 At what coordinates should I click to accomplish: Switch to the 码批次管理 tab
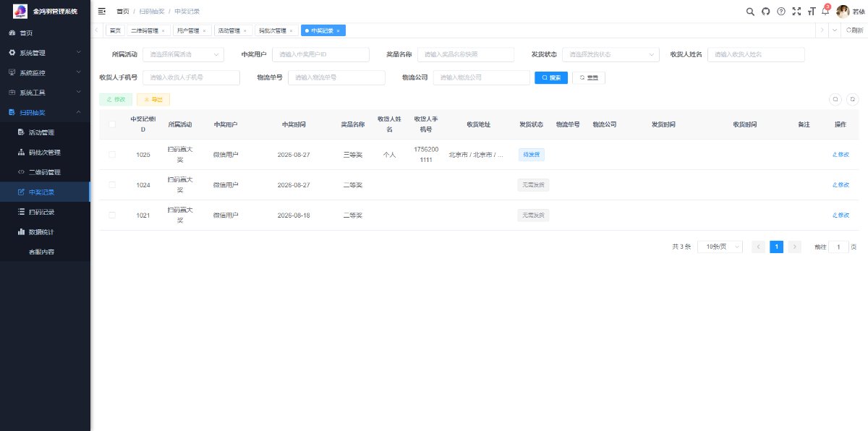point(272,30)
